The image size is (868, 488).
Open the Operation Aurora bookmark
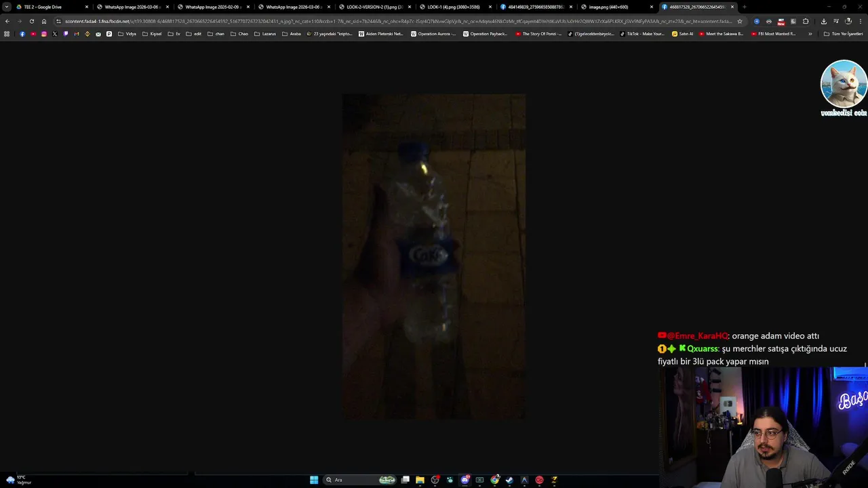(x=433, y=34)
